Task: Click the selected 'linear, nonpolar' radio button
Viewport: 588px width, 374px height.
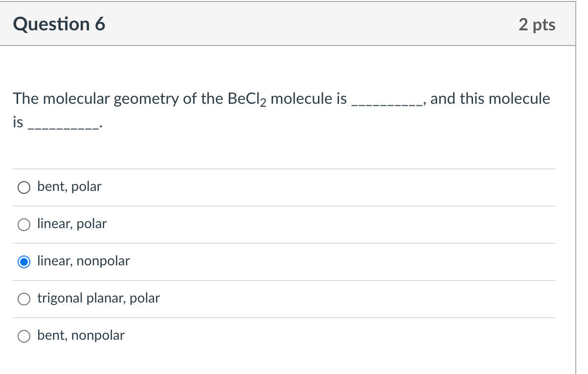Action: pos(23,262)
